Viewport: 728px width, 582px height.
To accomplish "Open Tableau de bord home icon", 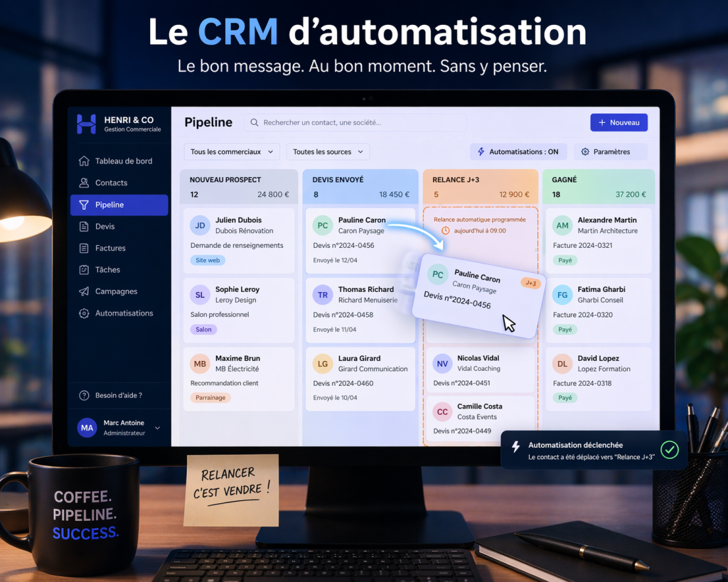I will point(84,161).
